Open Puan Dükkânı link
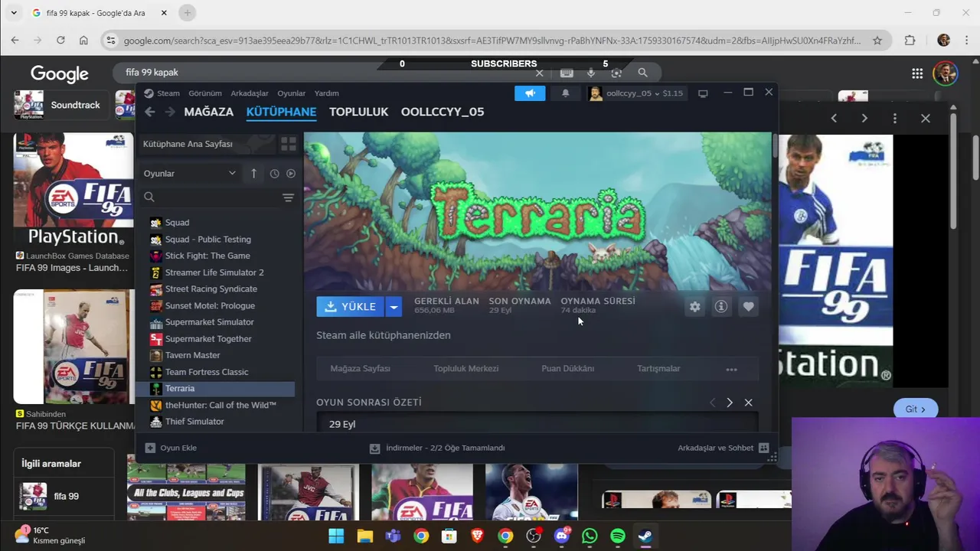The height and width of the screenshot is (551, 980). coord(567,369)
